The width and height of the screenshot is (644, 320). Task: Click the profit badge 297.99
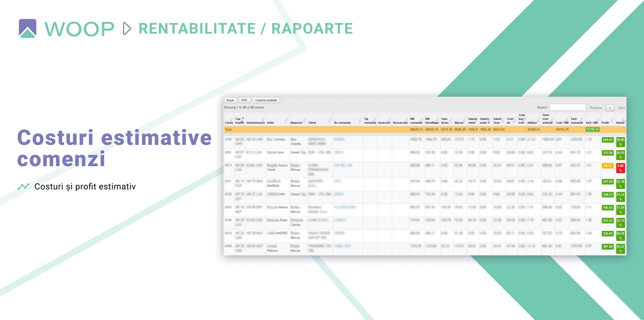(608, 182)
